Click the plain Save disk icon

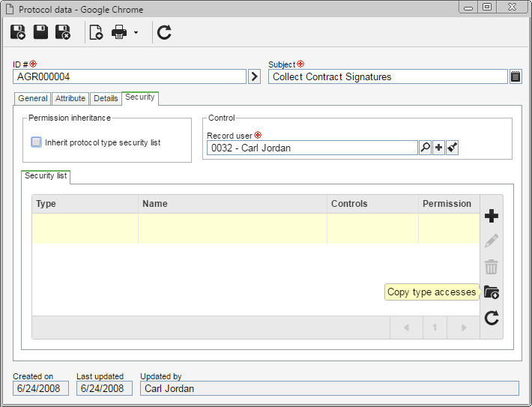[40, 32]
